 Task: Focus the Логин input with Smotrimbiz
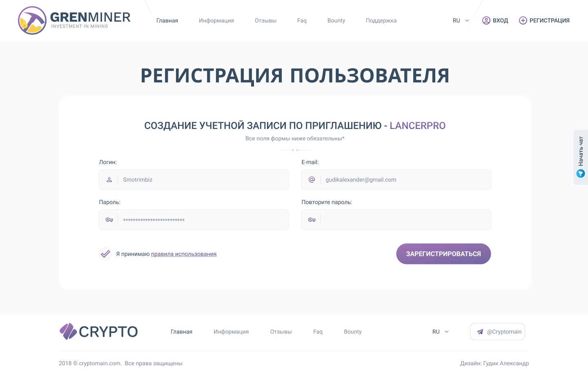(x=194, y=180)
